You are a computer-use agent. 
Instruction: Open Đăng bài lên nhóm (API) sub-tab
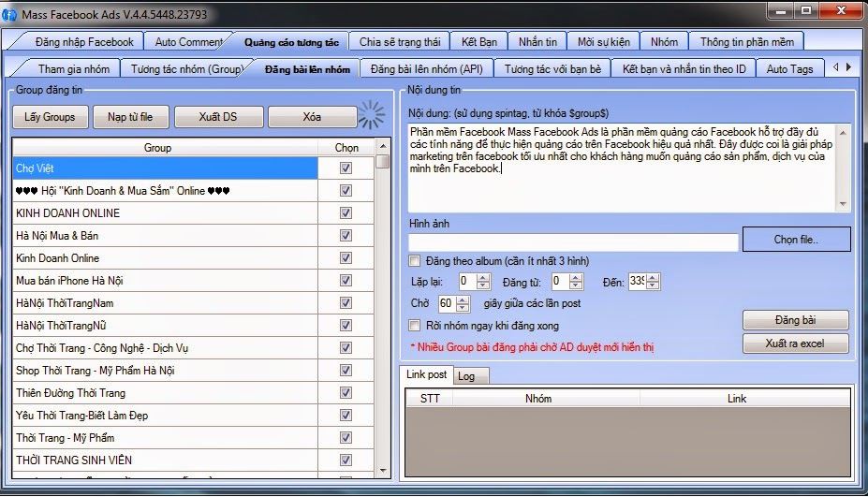(426, 69)
